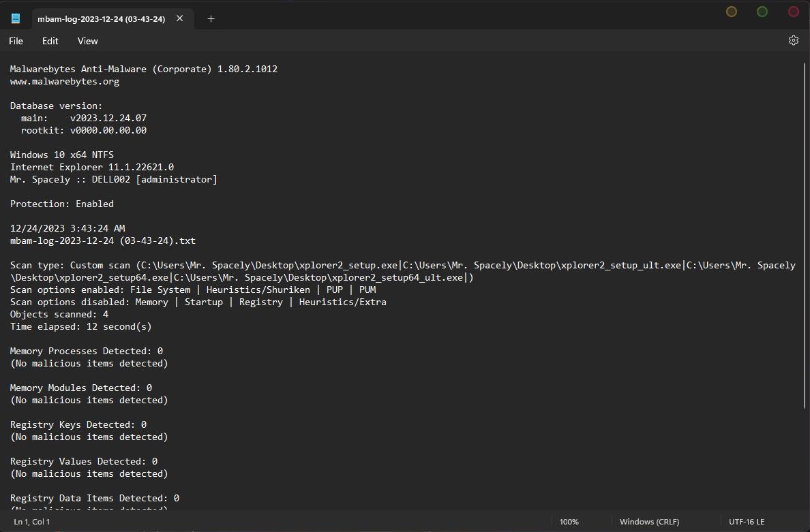Click the Windows (CRLF) line ending indicator
Screen dimensions: 810x532
[649, 522]
